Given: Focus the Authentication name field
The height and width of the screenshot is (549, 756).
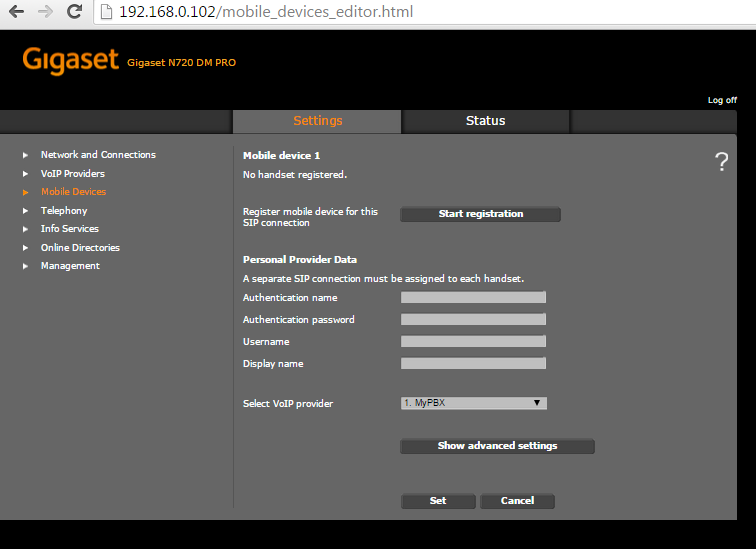Looking at the screenshot, I should [473, 297].
